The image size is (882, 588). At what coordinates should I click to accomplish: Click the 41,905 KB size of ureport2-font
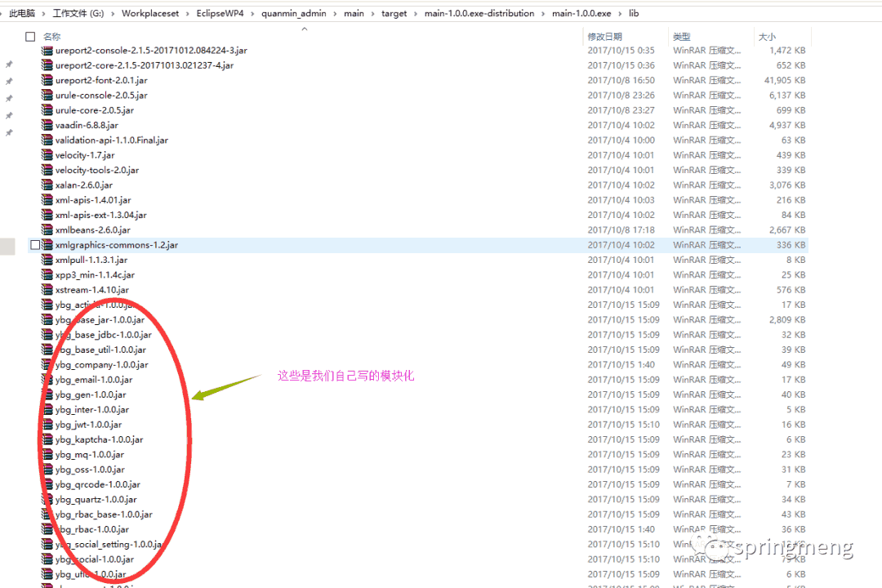(785, 81)
